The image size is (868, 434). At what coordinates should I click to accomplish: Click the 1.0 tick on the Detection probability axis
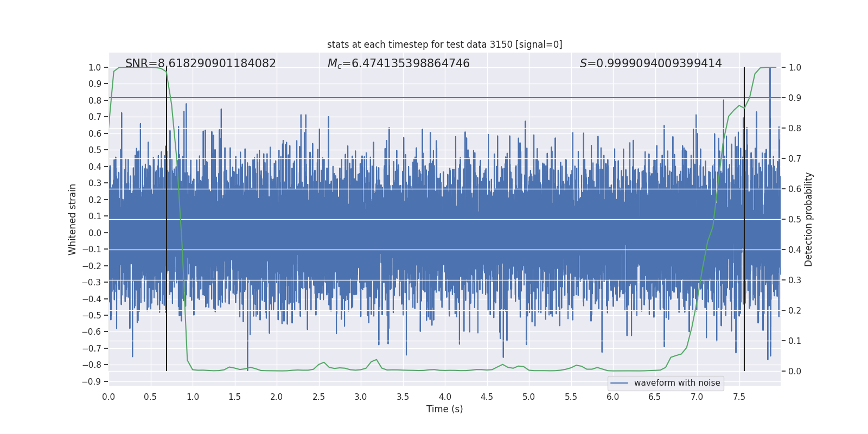tap(795, 68)
